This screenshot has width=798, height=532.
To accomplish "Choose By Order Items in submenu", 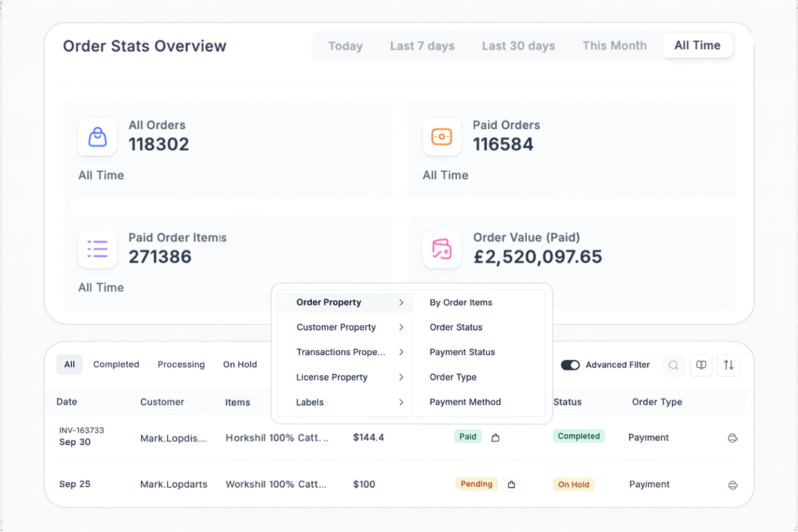I will point(460,302).
